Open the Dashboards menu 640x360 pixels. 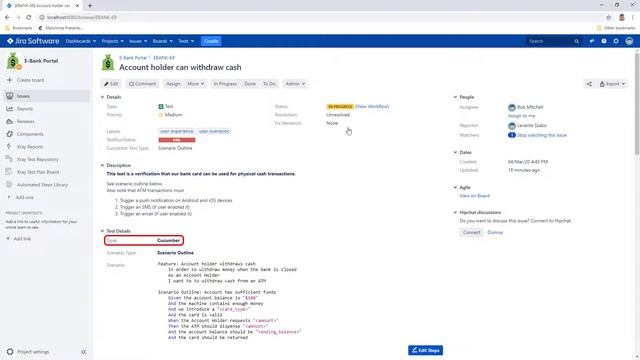(x=81, y=41)
